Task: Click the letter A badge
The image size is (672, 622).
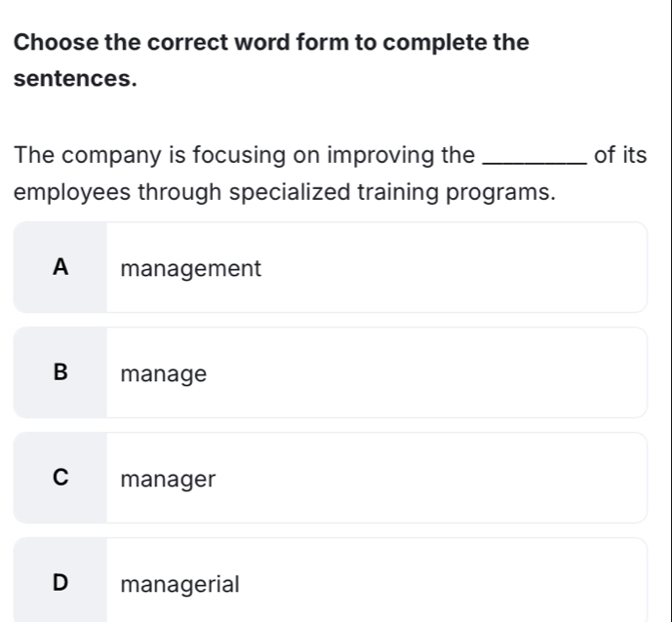Action: tap(61, 268)
